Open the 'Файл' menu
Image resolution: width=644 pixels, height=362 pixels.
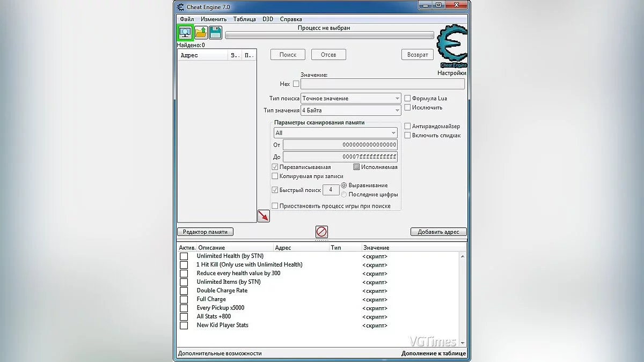(187, 19)
